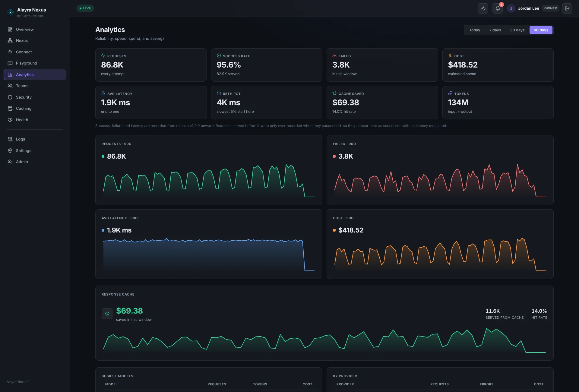579x392 pixels.
Task: Toggle the light/dark theme sun icon
Action: click(x=483, y=8)
